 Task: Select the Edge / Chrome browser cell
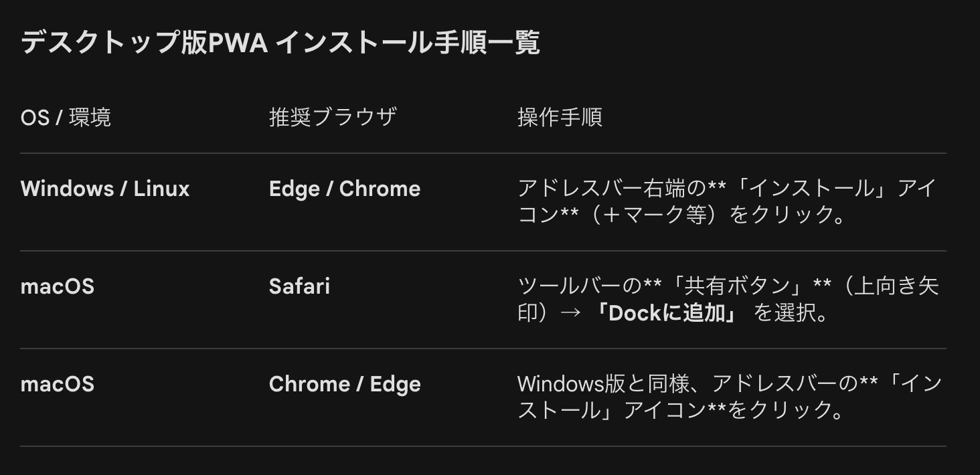pyautogui.click(x=345, y=189)
